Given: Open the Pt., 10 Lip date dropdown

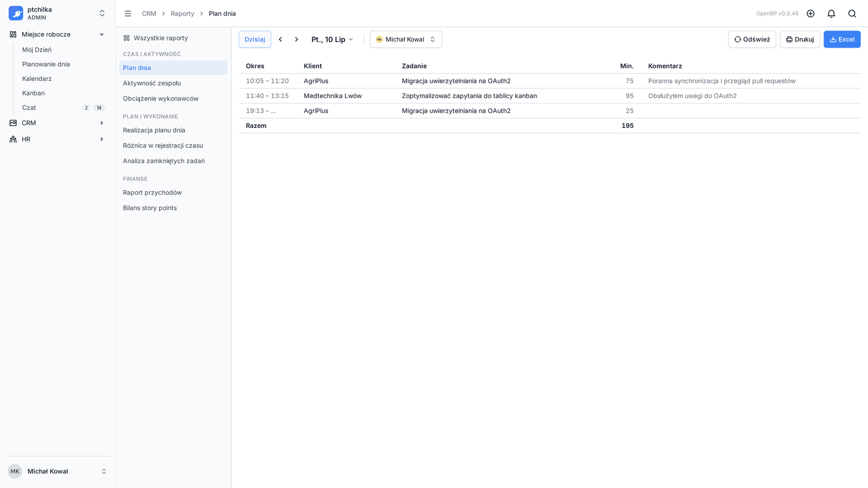Looking at the screenshot, I should [332, 40].
